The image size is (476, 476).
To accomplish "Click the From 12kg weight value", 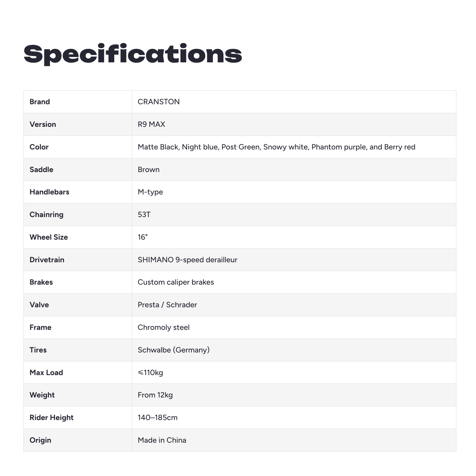I will pyautogui.click(x=155, y=395).
